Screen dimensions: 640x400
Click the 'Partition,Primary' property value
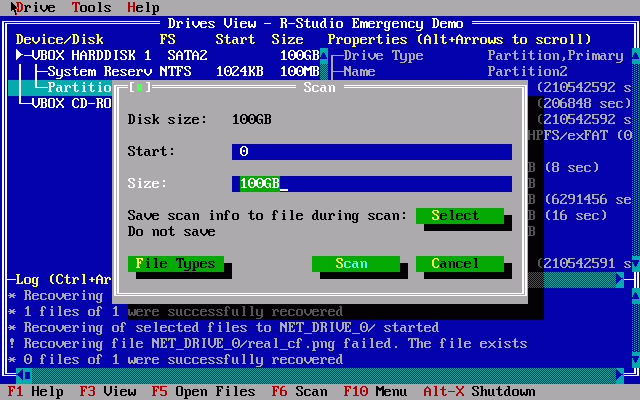[556, 55]
